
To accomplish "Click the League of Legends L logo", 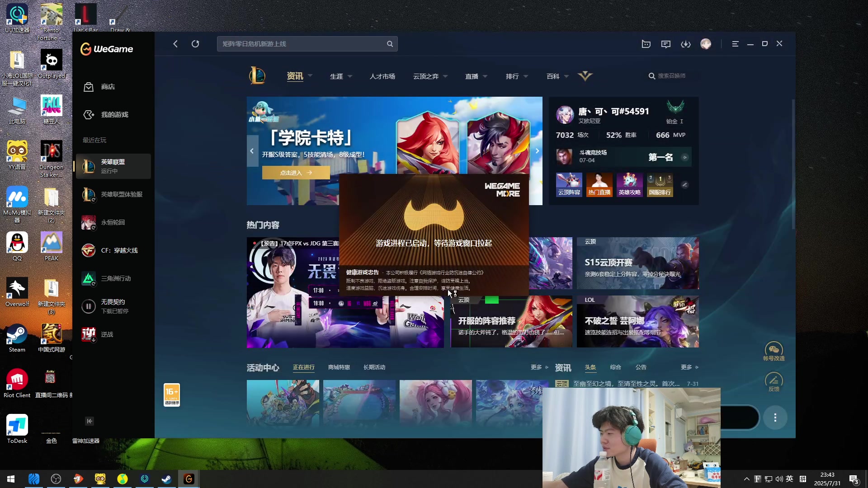I will click(x=257, y=75).
